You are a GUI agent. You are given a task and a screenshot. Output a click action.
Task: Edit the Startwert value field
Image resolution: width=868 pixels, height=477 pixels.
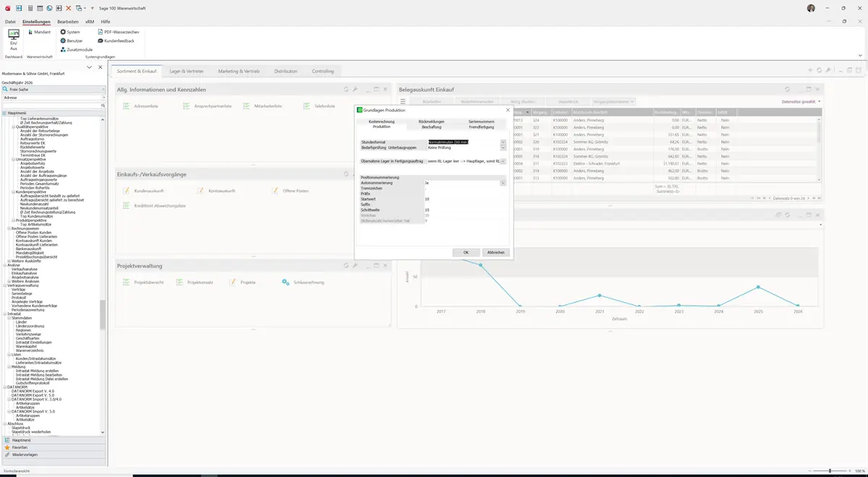tap(465, 199)
